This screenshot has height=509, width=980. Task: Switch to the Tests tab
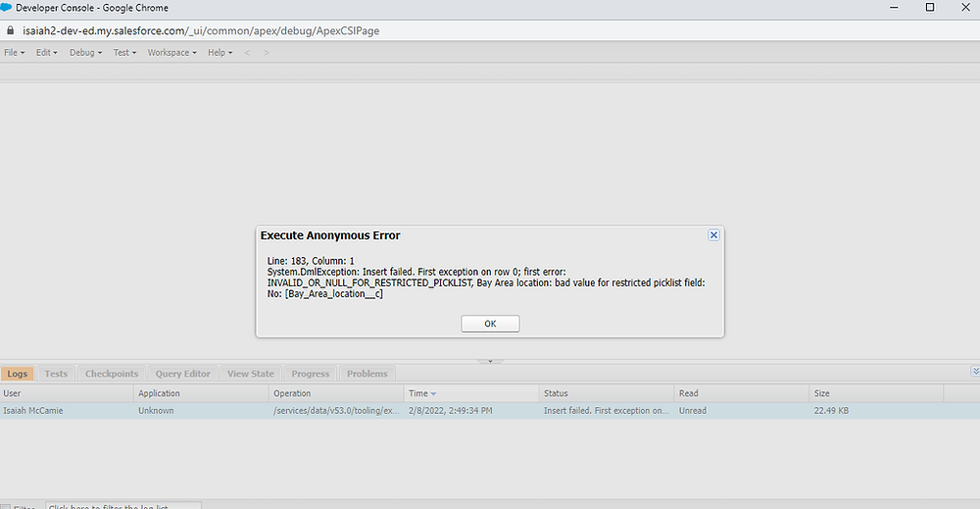56,374
